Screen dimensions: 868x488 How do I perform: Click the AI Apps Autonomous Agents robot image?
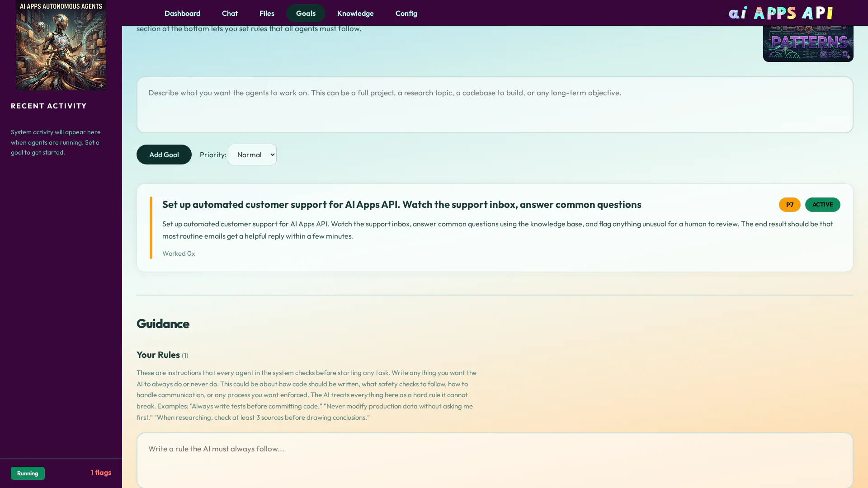[61, 45]
